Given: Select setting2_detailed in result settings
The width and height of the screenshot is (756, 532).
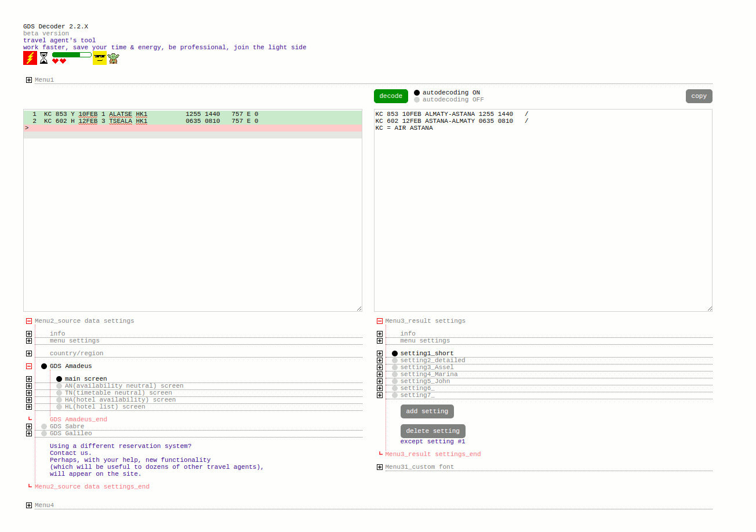Looking at the screenshot, I should [x=394, y=360].
